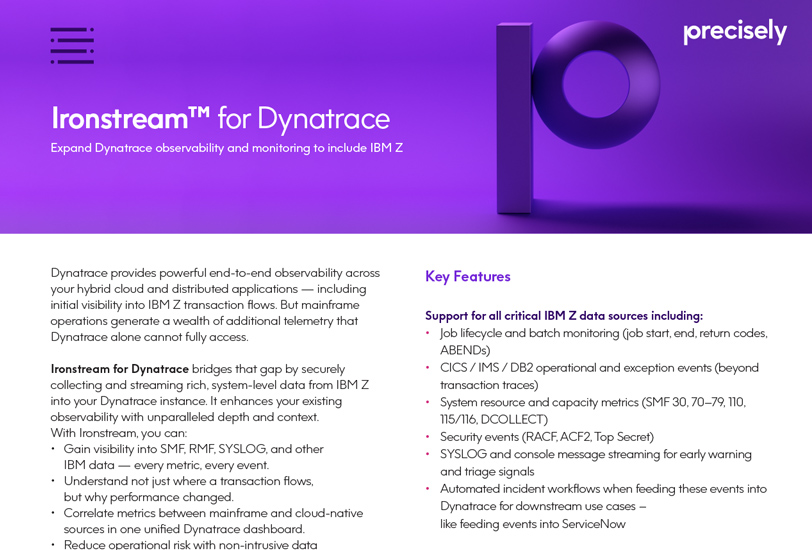The width and height of the screenshot is (812, 550).
Task: Click the 'Correlate metrics between mainframe' bullet
Action: pos(212,521)
